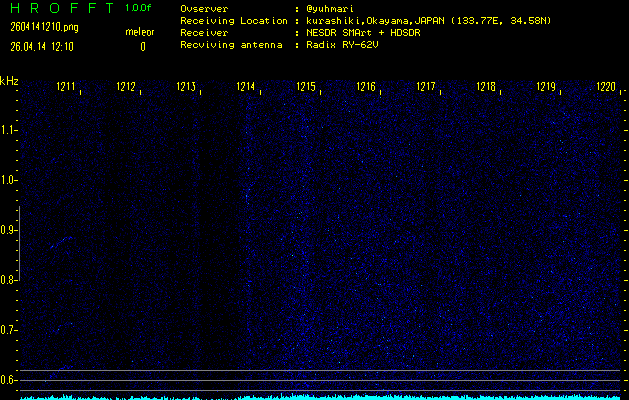Click time marker 1217

click(x=426, y=87)
